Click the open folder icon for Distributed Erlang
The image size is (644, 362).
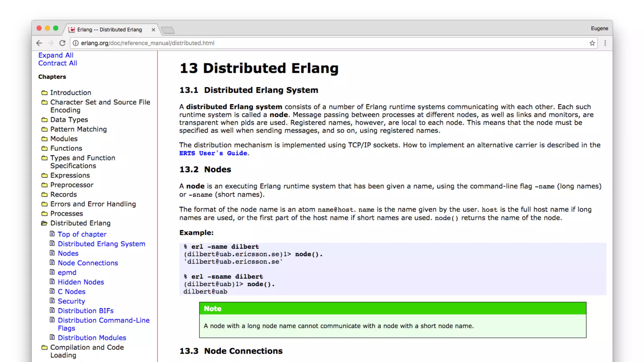click(44, 223)
